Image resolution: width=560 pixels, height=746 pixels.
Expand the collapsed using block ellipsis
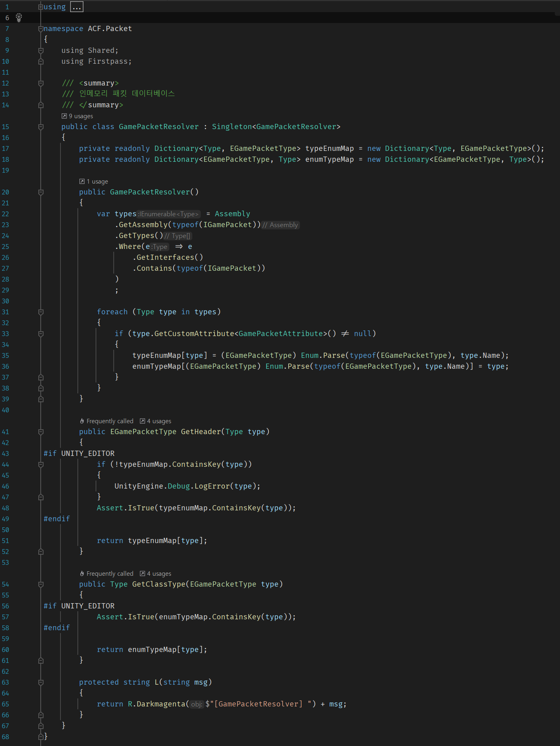pyautogui.click(x=77, y=7)
